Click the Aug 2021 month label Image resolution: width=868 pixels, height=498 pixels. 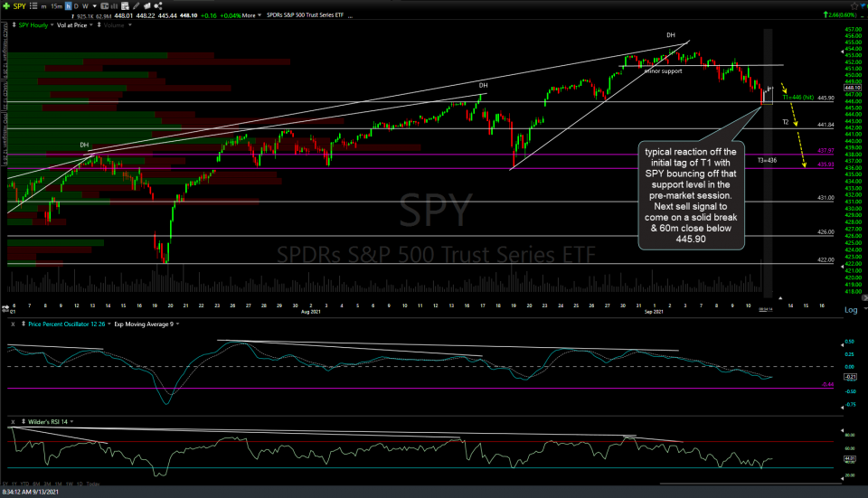click(310, 312)
